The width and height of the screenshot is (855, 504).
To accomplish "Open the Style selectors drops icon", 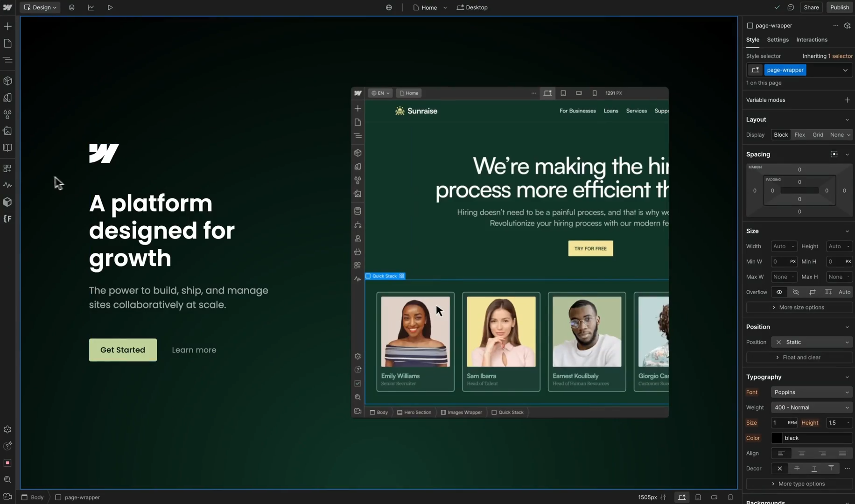I will (x=7, y=114).
